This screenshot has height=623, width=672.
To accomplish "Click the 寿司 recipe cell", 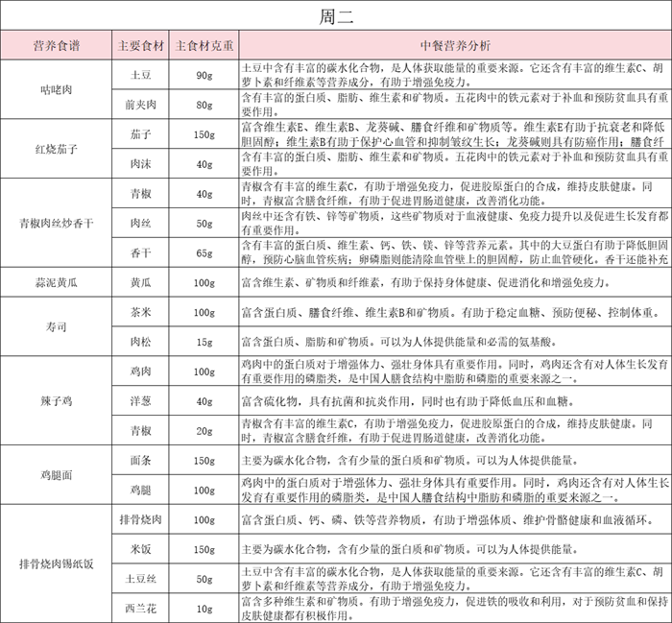I will tap(57, 326).
